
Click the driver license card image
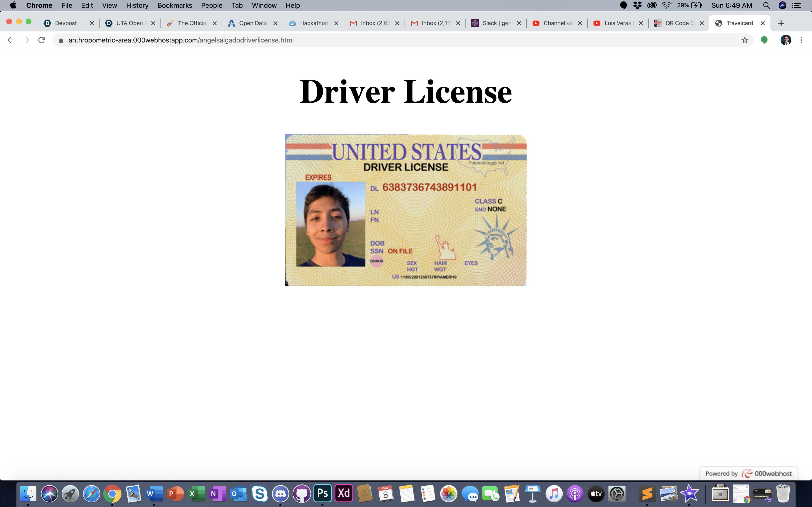point(406,210)
